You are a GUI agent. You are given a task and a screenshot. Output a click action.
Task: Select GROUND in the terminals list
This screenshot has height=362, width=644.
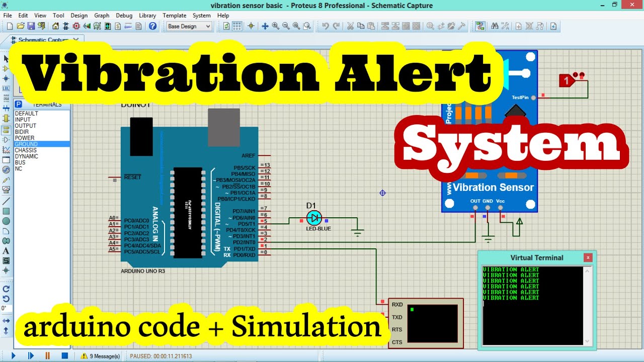tap(42, 144)
